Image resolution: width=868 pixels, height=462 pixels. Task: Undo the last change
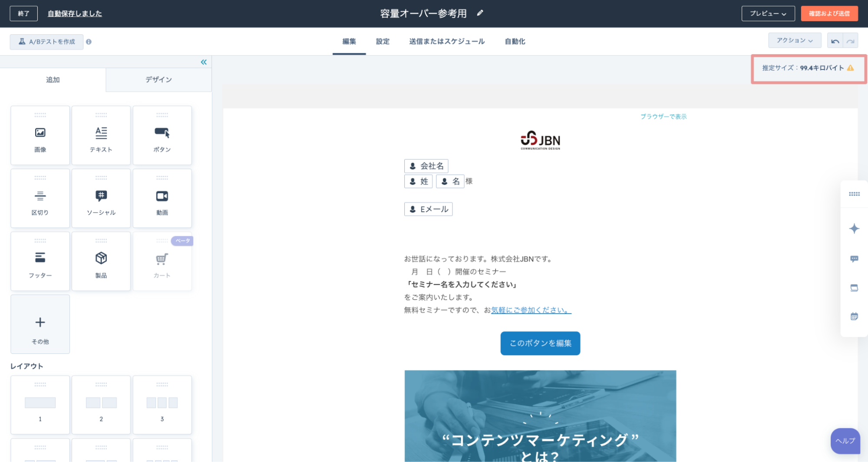(x=835, y=41)
